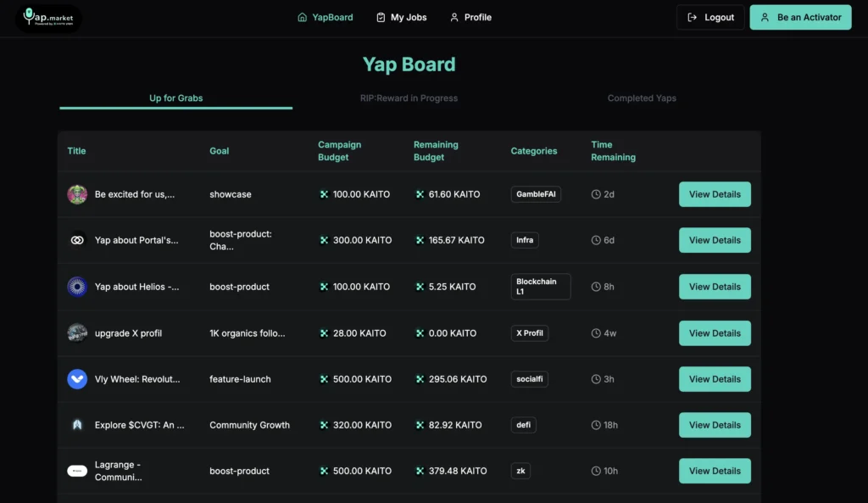Select the Up for Grabs tab

(176, 98)
